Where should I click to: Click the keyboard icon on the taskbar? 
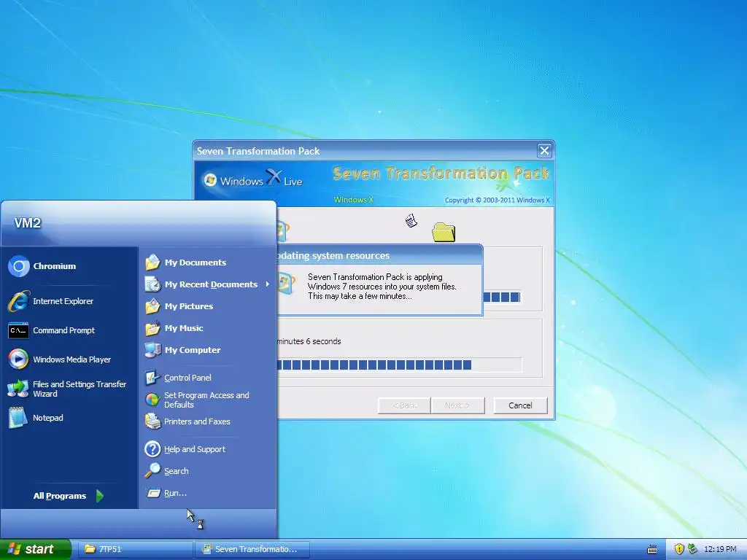coord(652,550)
